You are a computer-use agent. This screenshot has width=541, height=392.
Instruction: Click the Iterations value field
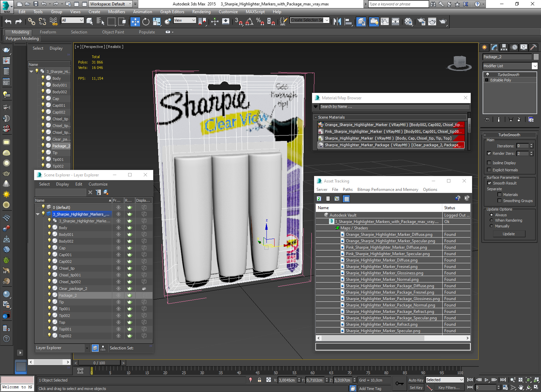(x=523, y=146)
